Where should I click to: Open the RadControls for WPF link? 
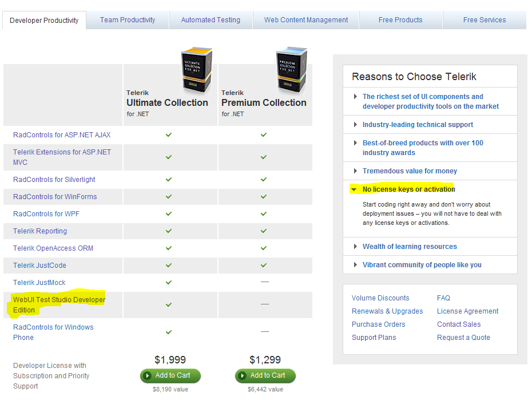[x=46, y=214]
